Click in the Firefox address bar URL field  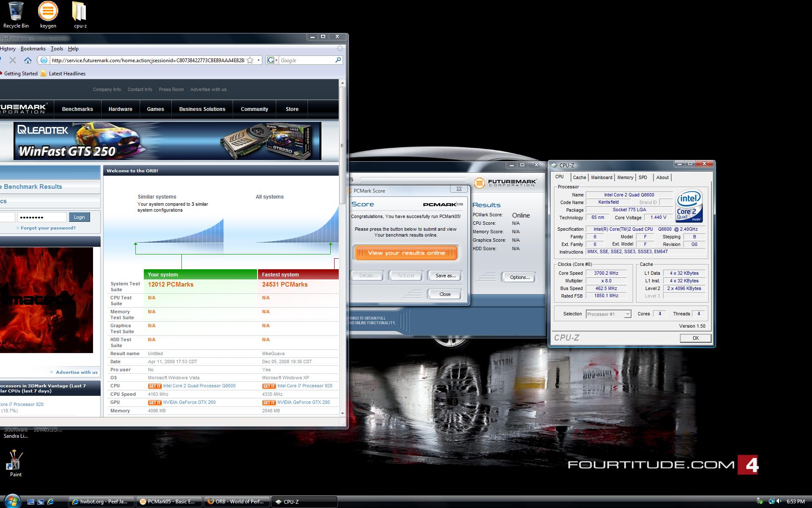pos(148,61)
